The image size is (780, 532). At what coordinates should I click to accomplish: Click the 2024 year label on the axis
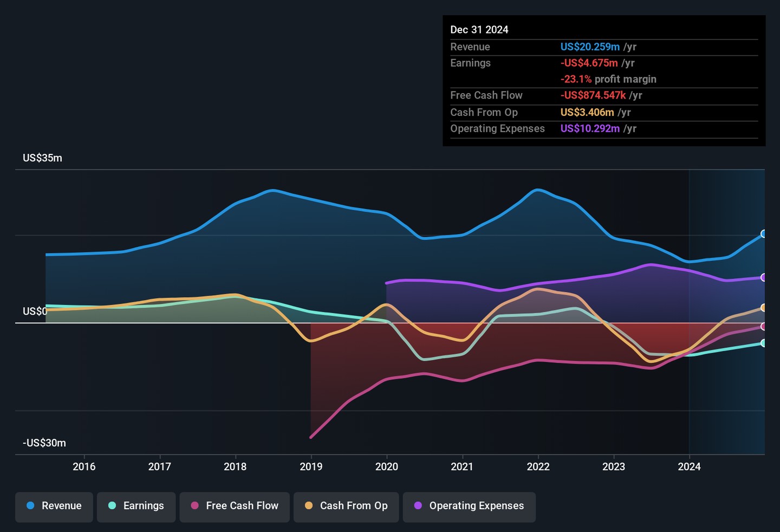(689, 466)
